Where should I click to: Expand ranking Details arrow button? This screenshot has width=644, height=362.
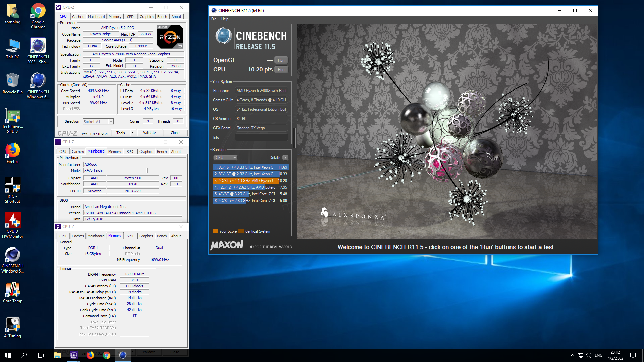(285, 158)
